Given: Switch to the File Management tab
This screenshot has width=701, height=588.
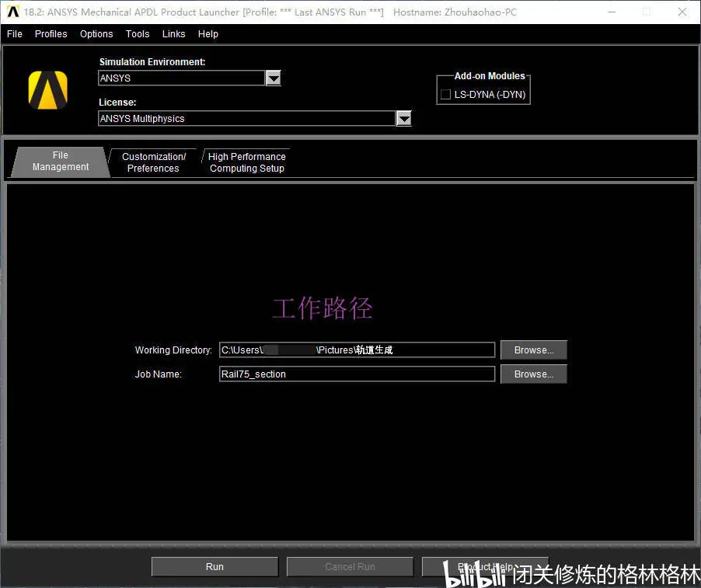Looking at the screenshot, I should click(61, 162).
